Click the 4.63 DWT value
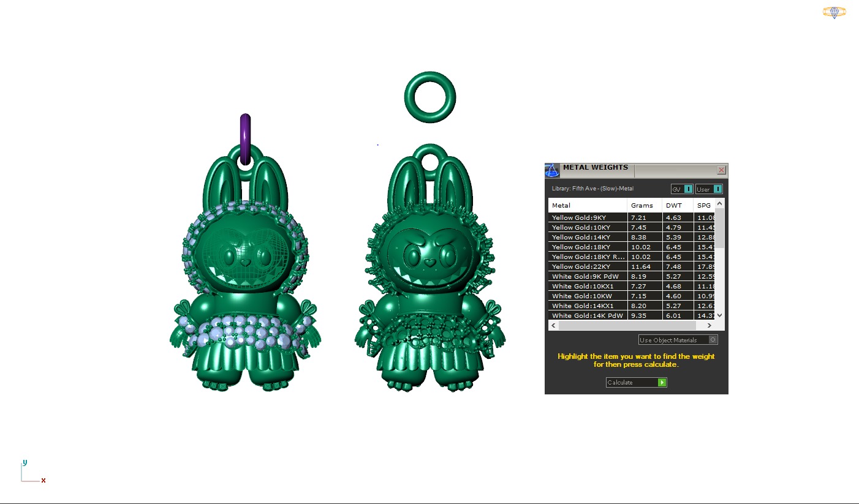 [673, 217]
